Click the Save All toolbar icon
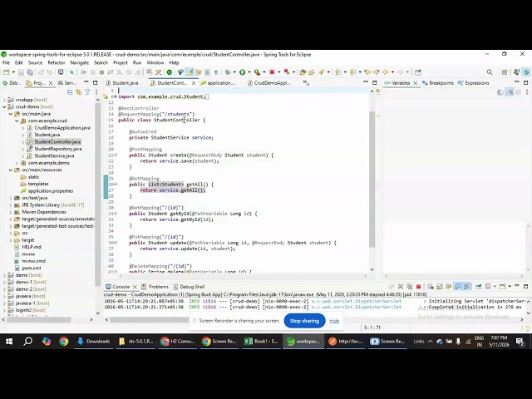This screenshot has height=399, width=532. [30, 72]
